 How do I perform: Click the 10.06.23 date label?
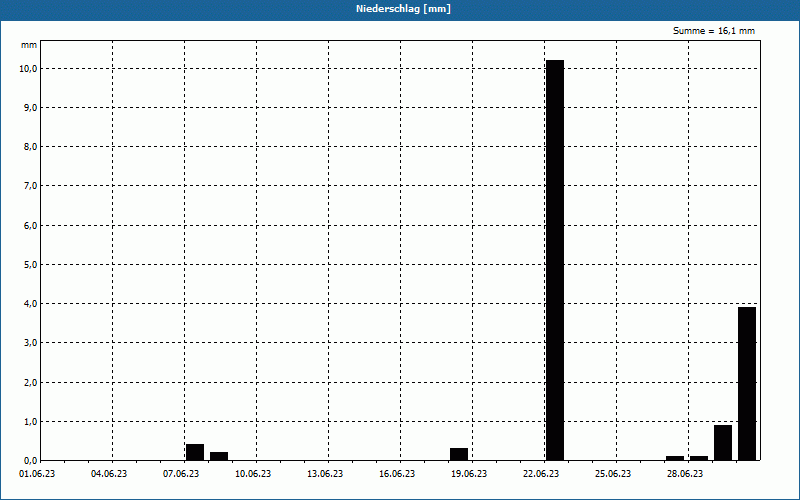pyautogui.click(x=253, y=474)
